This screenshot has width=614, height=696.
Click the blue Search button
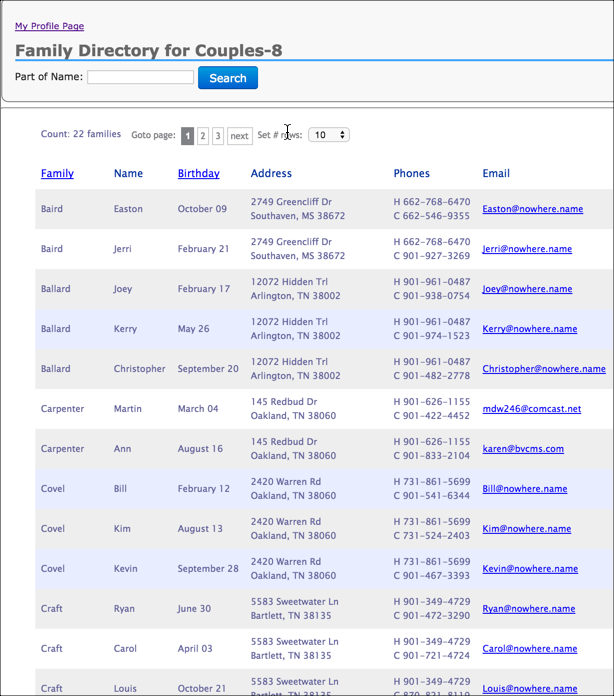pos(228,78)
